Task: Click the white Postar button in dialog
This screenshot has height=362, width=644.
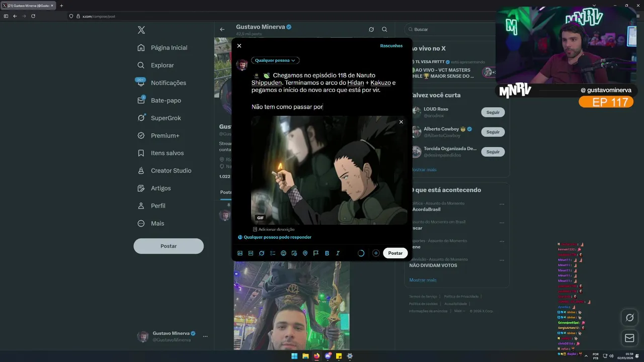Action: pyautogui.click(x=395, y=253)
